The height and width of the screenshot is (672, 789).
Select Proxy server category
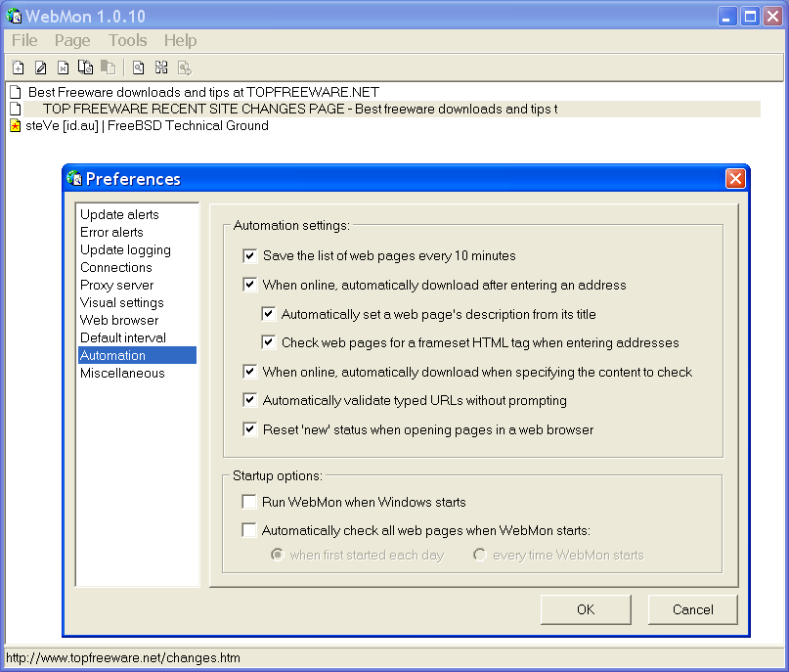click(138, 285)
